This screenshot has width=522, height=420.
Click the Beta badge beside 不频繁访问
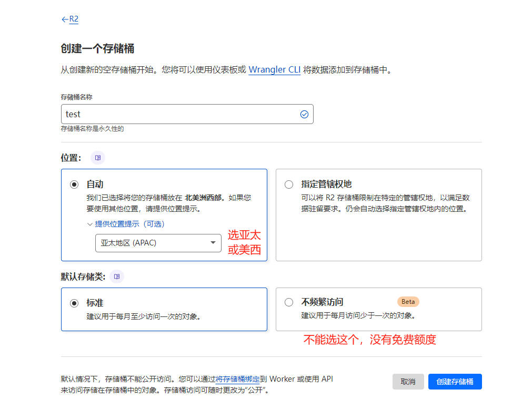pyautogui.click(x=409, y=302)
